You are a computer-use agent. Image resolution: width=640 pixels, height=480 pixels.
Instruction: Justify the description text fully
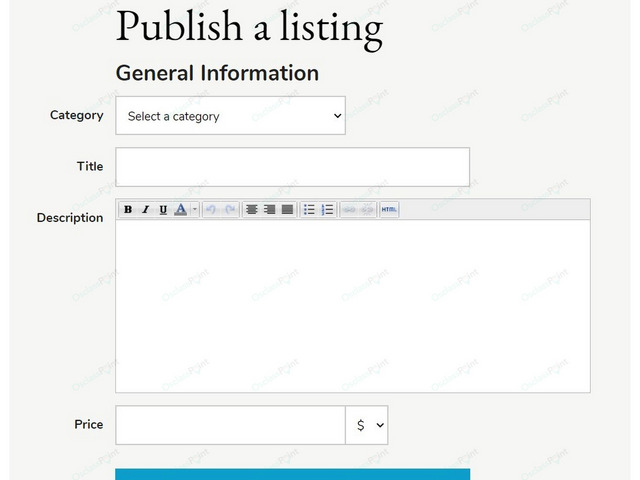(287, 210)
